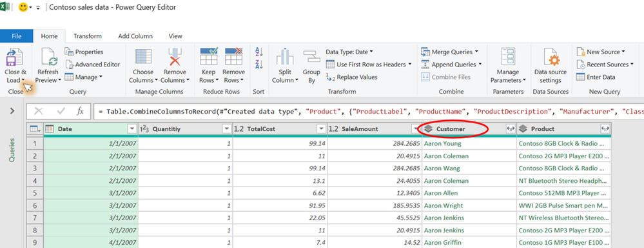Sort ascending with the A-Z icon
The height and width of the screenshot is (248, 644).
259,52
